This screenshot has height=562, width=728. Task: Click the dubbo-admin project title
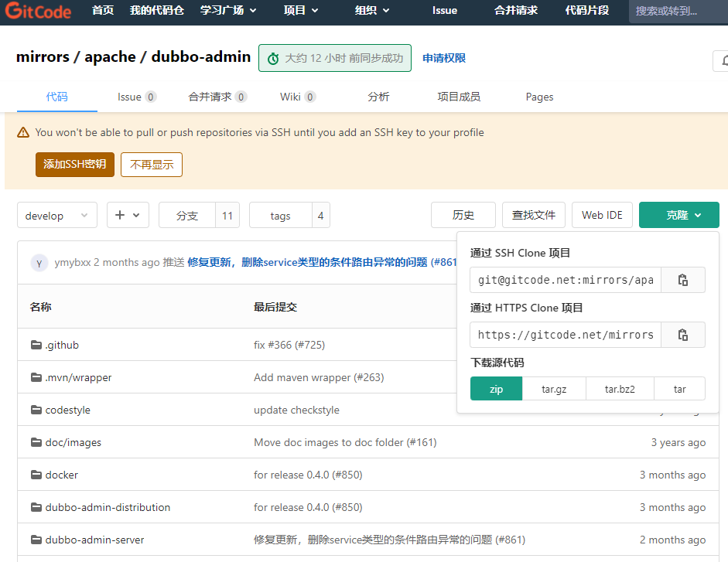pos(201,56)
